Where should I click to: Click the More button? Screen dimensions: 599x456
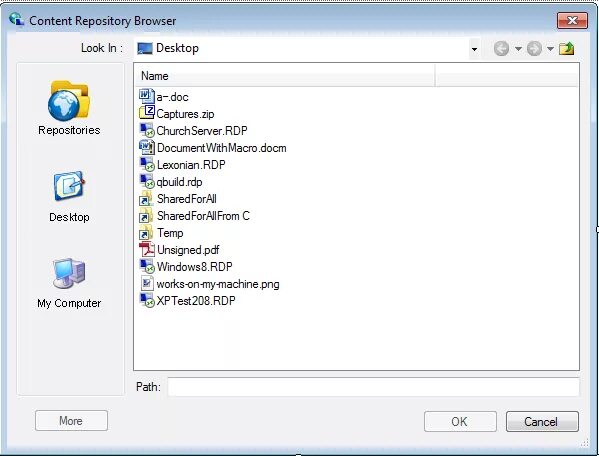[x=71, y=420]
